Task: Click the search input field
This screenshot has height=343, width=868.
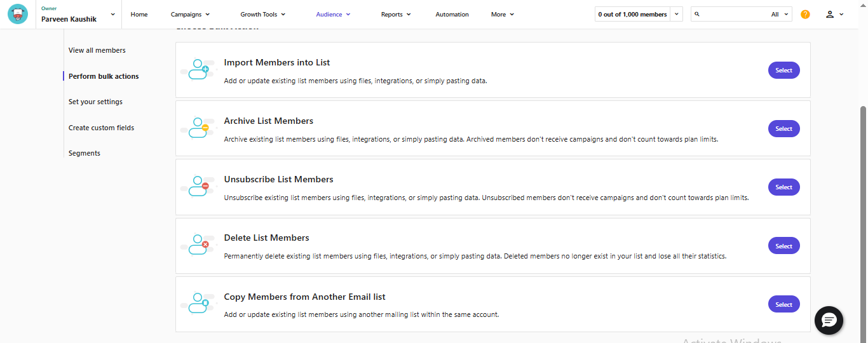Action: [734, 14]
